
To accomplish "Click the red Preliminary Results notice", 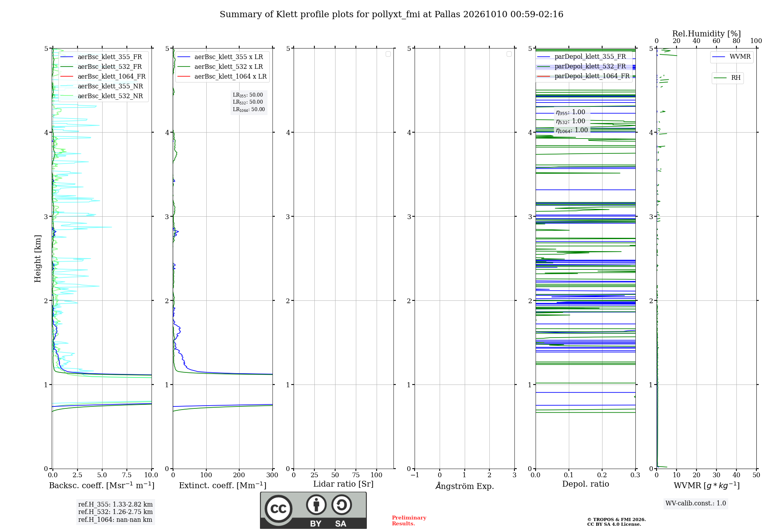I will [x=409, y=521].
